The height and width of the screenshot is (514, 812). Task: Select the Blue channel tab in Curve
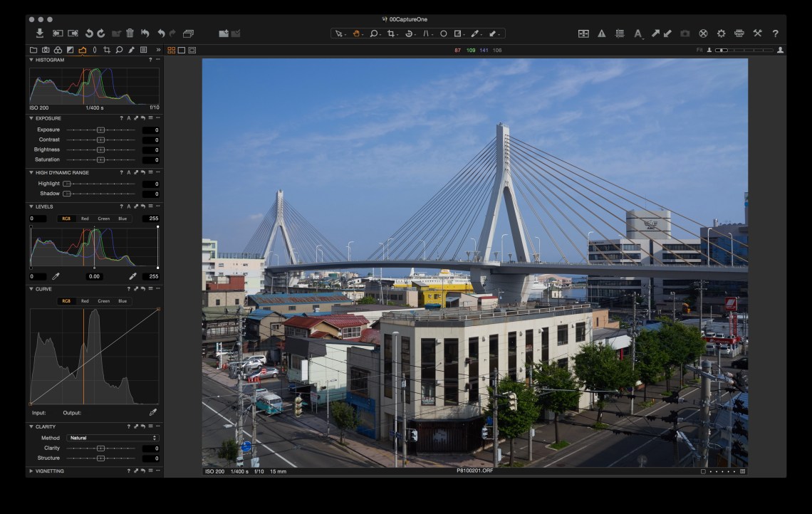123,301
